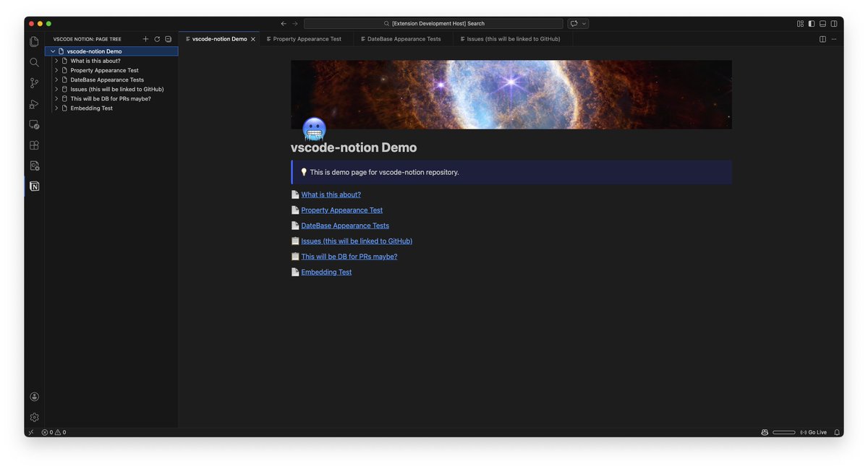Toggle the bottom panel visibility

pyautogui.click(x=822, y=24)
